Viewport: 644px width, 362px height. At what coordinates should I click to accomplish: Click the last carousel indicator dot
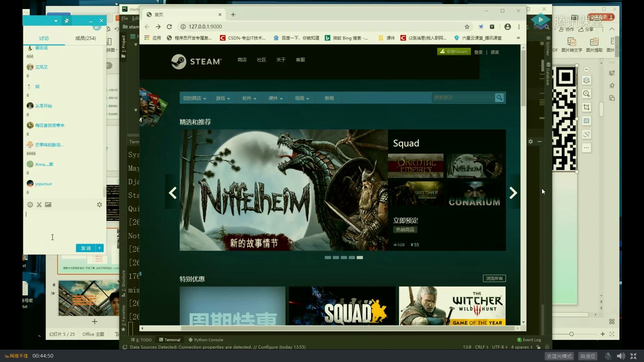360,257
